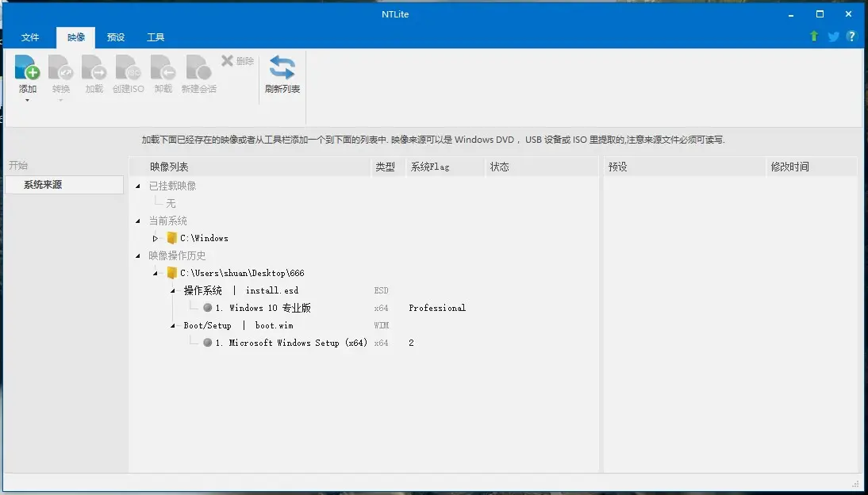Select 系统来源 in the left sidebar
Image resolution: width=868 pixels, height=495 pixels.
[64, 185]
